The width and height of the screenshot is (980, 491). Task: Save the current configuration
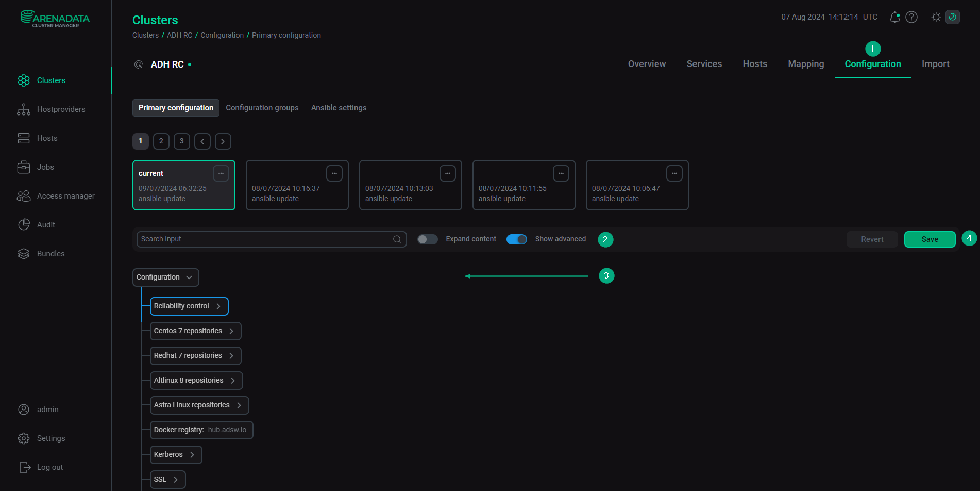click(x=930, y=239)
